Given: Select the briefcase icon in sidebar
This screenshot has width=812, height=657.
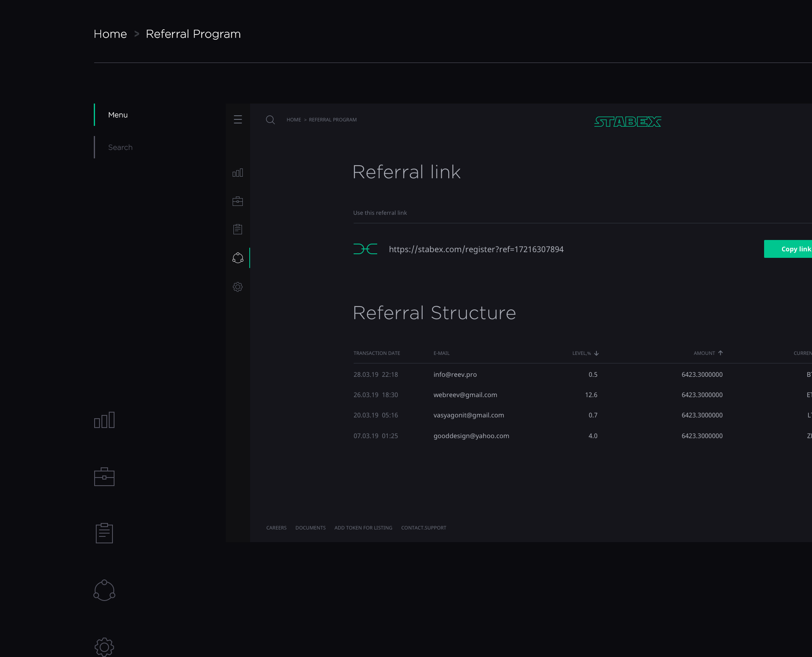Looking at the screenshot, I should pyautogui.click(x=238, y=201).
